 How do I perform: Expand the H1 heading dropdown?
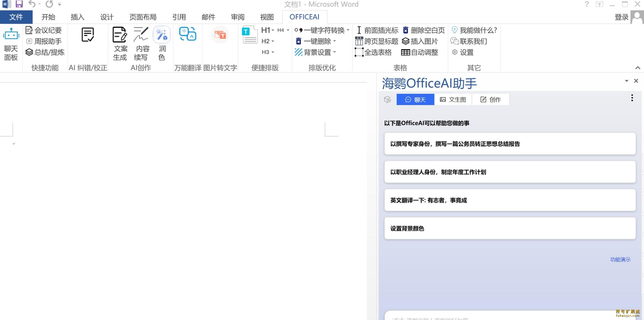pos(273,30)
